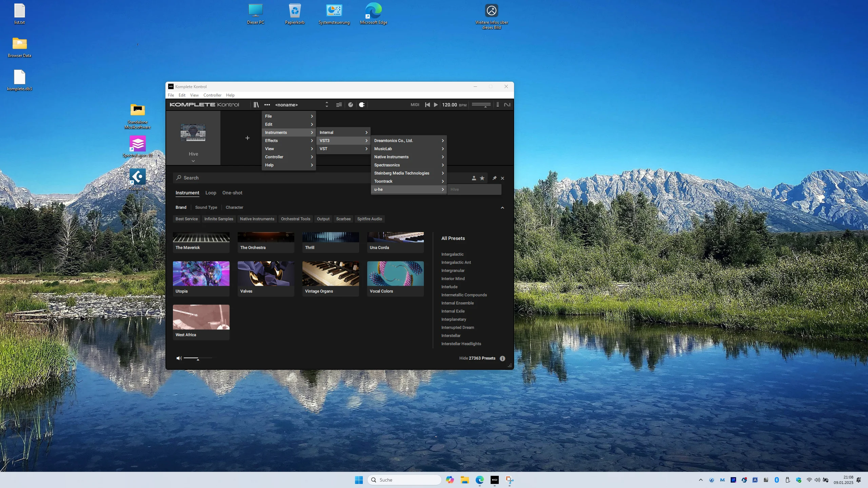Screen dimensions: 868x488
Task: Expand the Spectrasonics vendor submenu
Action: pyautogui.click(x=409, y=165)
